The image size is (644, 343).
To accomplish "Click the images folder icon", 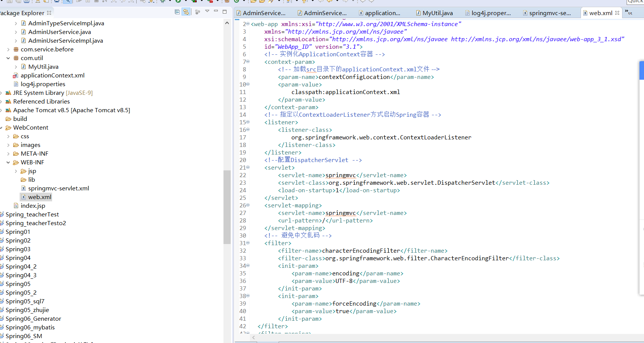I will (16, 145).
